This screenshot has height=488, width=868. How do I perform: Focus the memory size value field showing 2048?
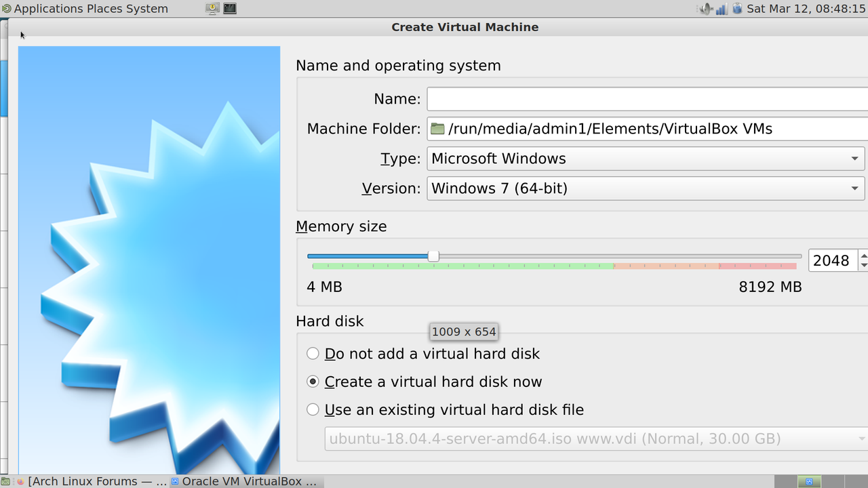pyautogui.click(x=833, y=260)
